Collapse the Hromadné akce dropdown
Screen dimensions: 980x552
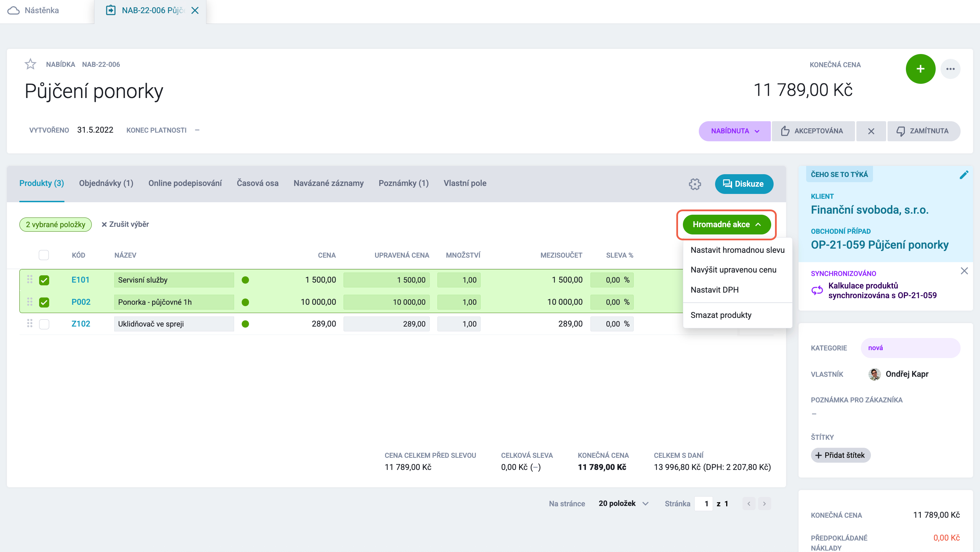click(727, 224)
